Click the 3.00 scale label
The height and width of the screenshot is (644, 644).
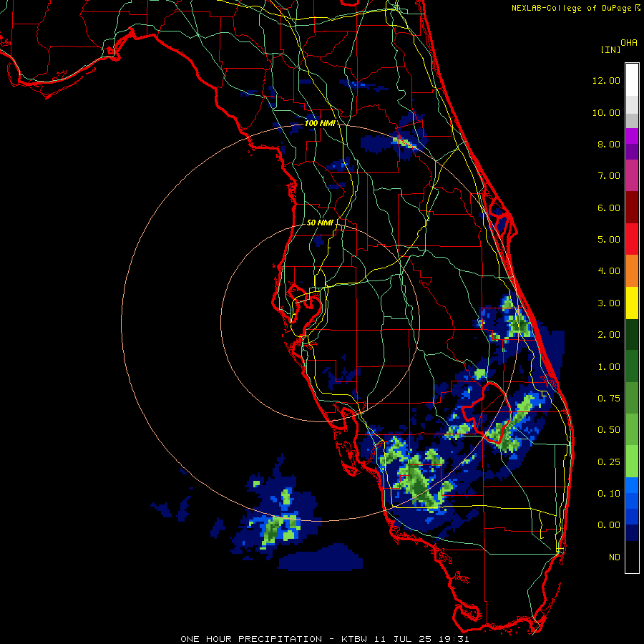tap(609, 303)
